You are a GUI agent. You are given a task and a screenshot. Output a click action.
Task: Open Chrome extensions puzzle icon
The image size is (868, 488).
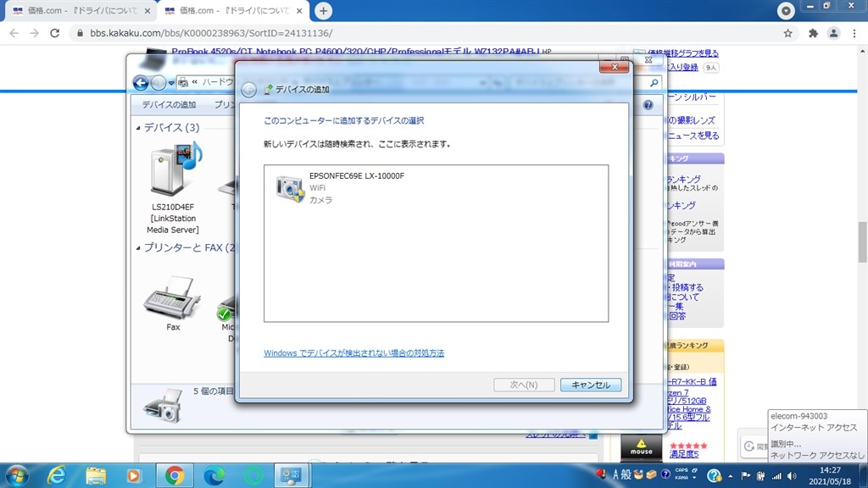pyautogui.click(x=813, y=33)
